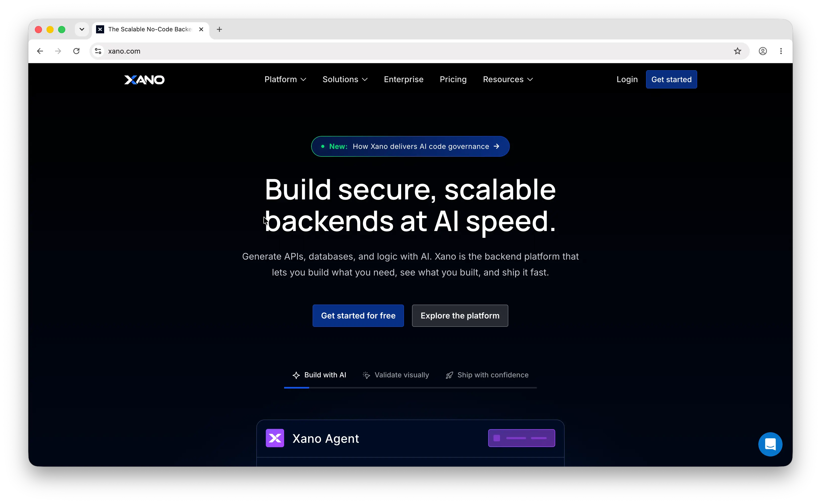View site information icon in address bar
Screen dimensions: 821x504
coord(98,51)
